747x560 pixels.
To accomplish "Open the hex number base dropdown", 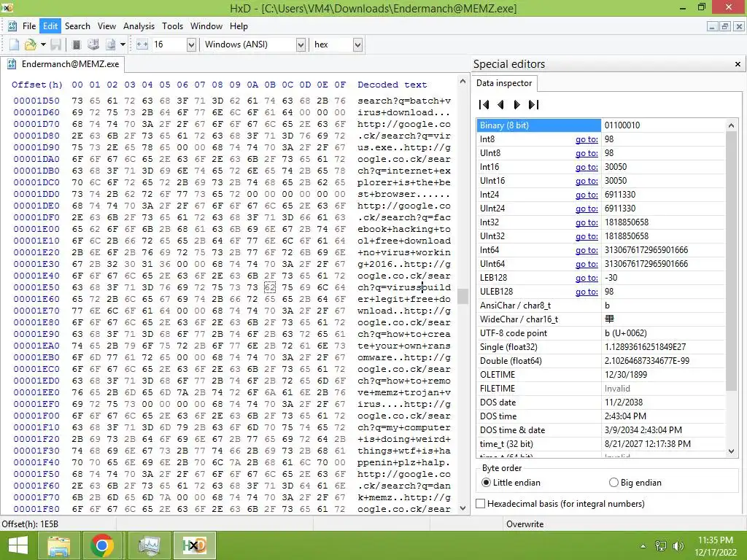I will [357, 44].
